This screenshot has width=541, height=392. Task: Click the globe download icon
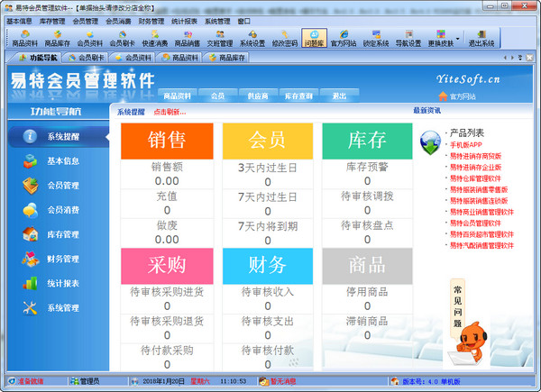coord(430,142)
